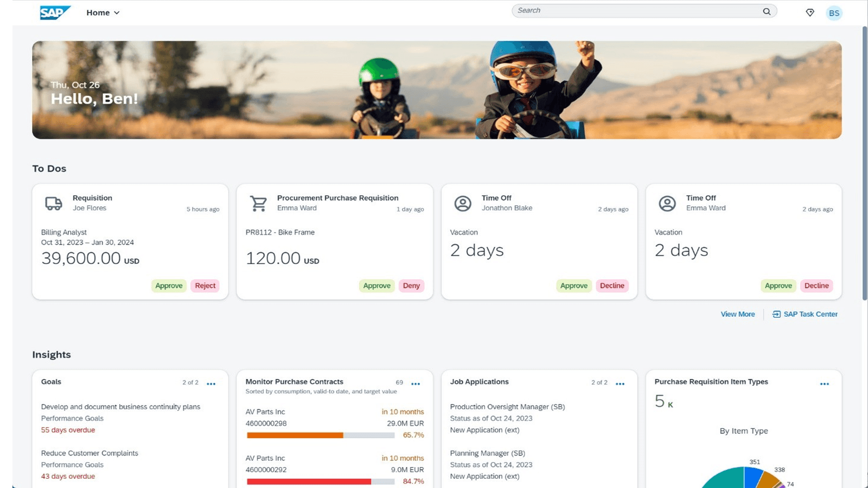The image size is (868, 488).
Task: Click Emma Ward's Time Off person icon
Action: [x=667, y=203]
